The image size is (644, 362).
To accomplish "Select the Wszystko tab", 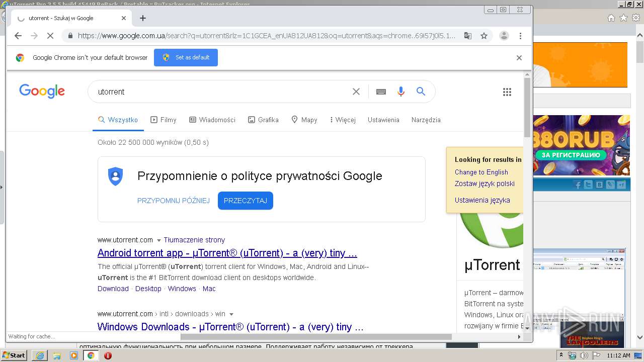I will click(x=118, y=120).
